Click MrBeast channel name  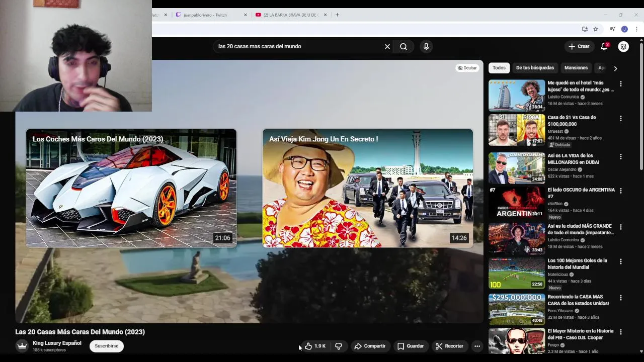tap(555, 131)
